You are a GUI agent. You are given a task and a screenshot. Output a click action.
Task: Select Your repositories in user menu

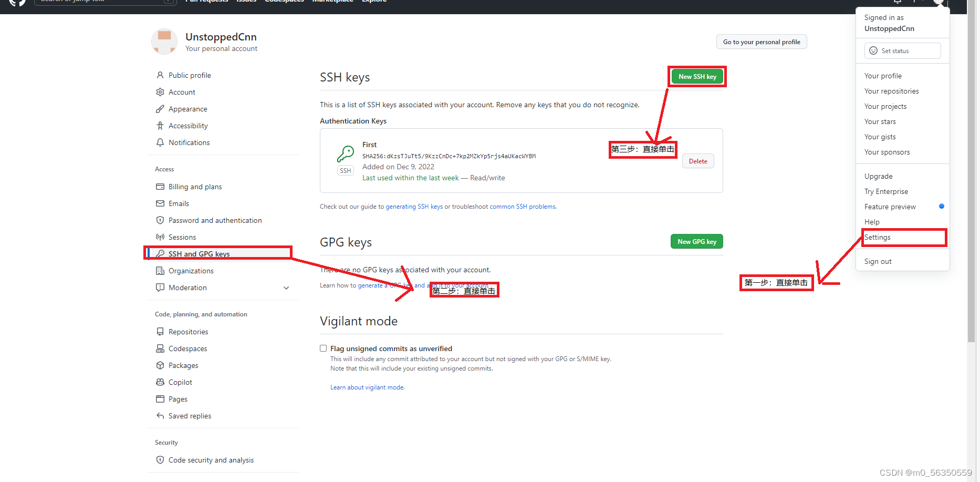click(892, 91)
